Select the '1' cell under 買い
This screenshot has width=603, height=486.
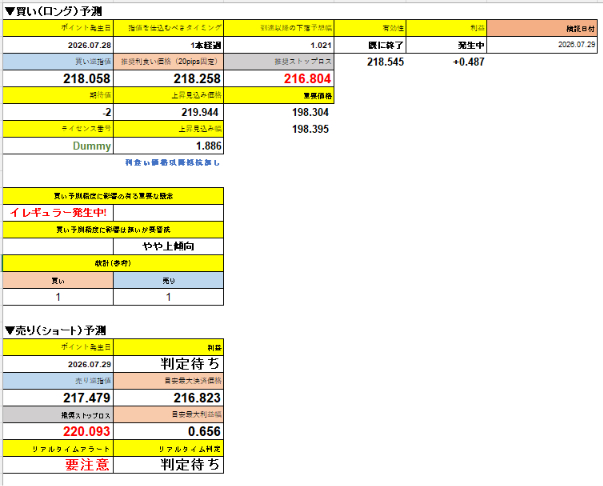coord(58,297)
